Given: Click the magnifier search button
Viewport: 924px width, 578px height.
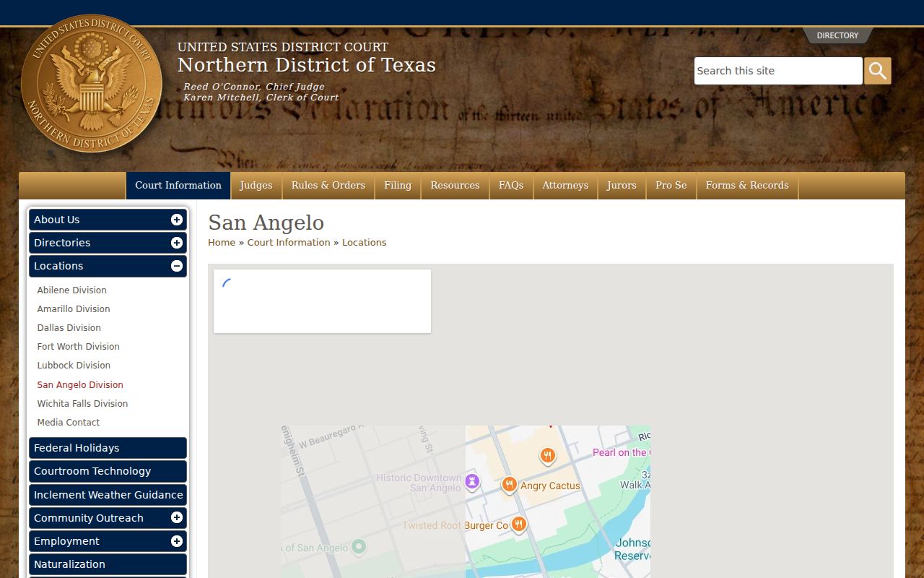Looking at the screenshot, I should click(878, 71).
